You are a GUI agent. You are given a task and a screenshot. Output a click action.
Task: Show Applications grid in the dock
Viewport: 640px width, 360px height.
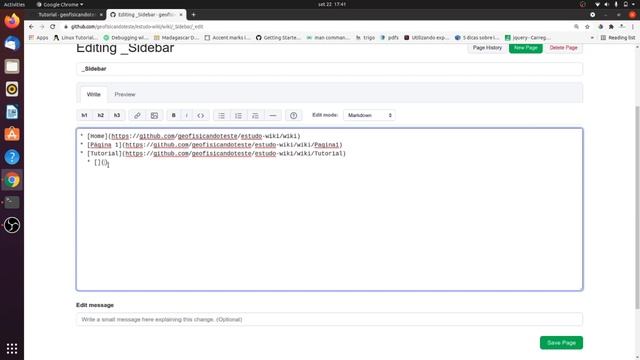12,349
